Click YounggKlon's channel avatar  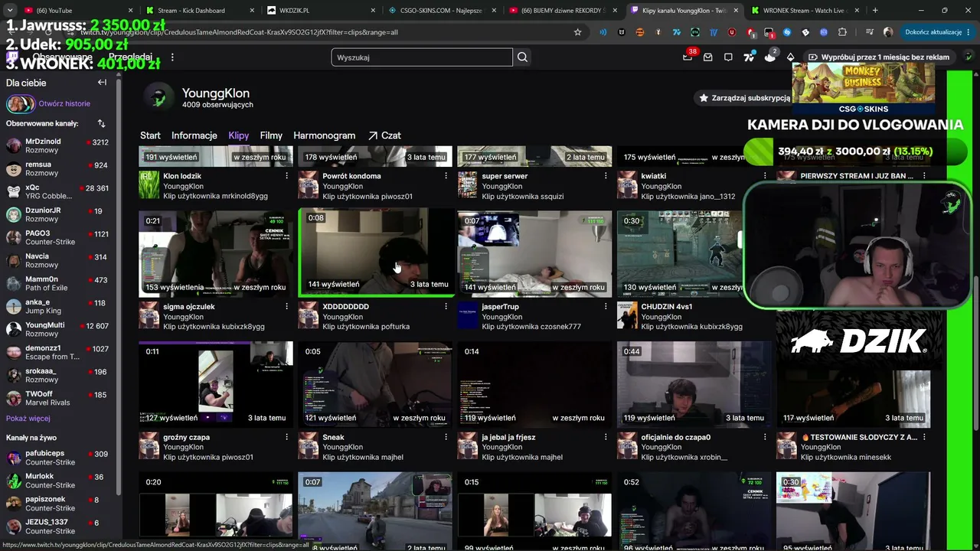pyautogui.click(x=159, y=97)
